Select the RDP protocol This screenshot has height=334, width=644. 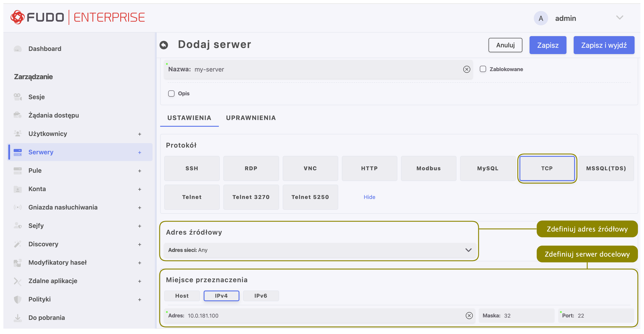251,168
